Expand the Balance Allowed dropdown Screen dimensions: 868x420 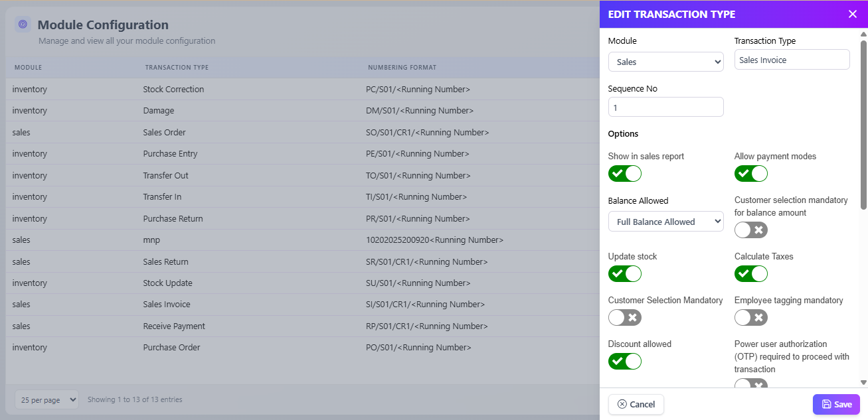[665, 222]
